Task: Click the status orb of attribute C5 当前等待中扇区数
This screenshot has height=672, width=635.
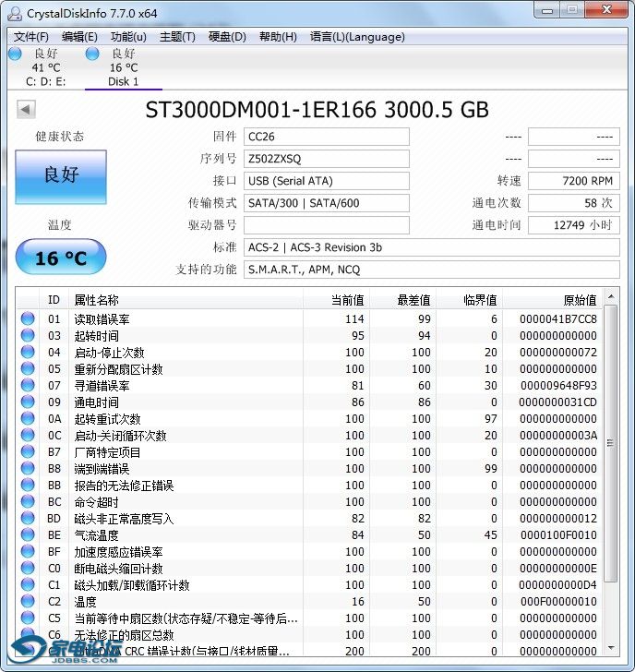Action: click(x=28, y=618)
